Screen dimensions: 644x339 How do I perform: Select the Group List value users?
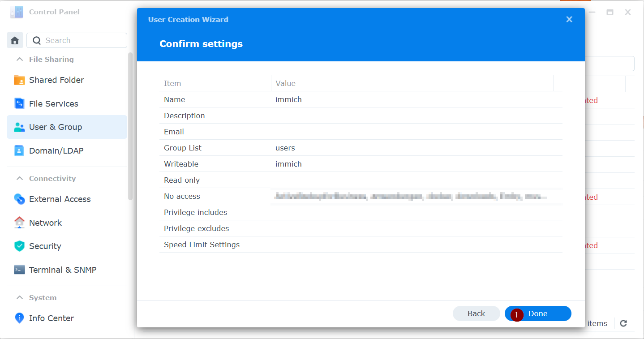click(285, 148)
